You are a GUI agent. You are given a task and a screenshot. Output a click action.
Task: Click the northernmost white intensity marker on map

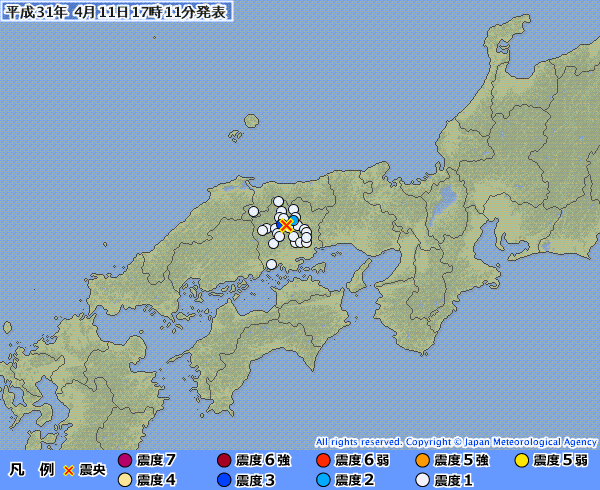(278, 201)
